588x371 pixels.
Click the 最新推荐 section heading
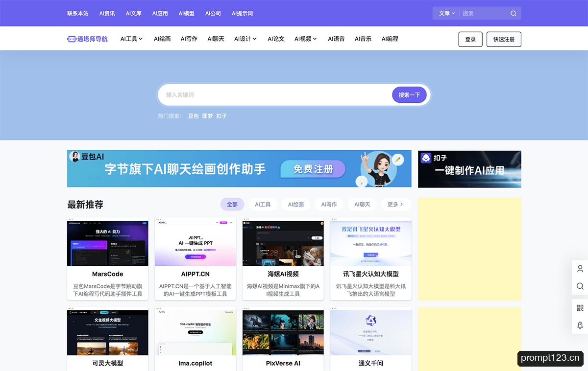(85, 205)
